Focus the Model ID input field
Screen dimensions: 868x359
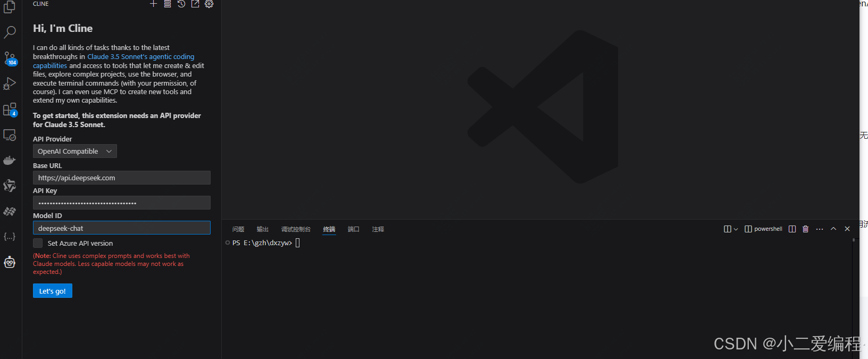coord(122,228)
